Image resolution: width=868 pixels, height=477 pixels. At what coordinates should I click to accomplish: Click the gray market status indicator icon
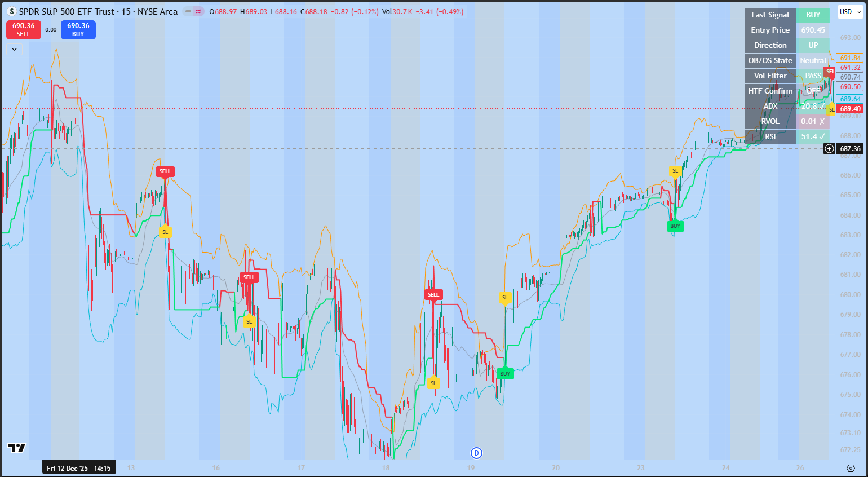point(188,11)
